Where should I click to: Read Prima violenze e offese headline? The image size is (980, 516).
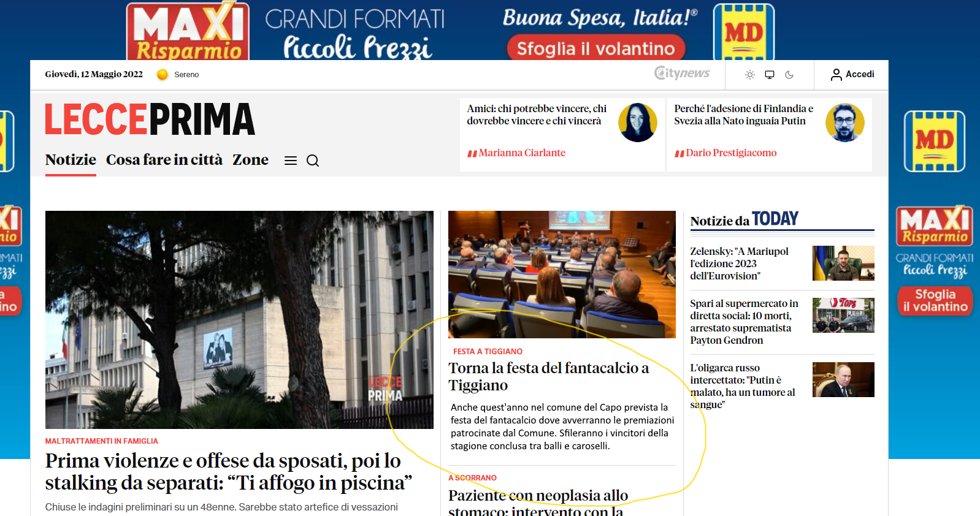(229, 472)
